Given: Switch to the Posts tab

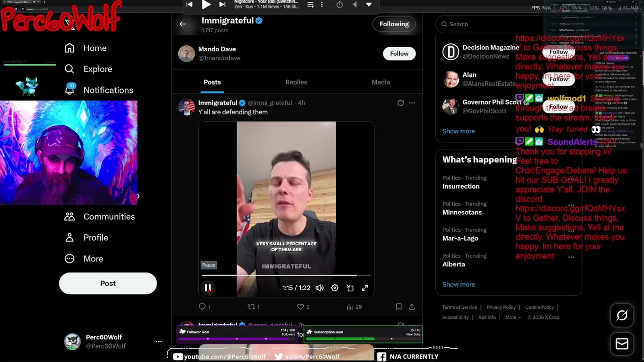Looking at the screenshot, I should pyautogui.click(x=212, y=82).
